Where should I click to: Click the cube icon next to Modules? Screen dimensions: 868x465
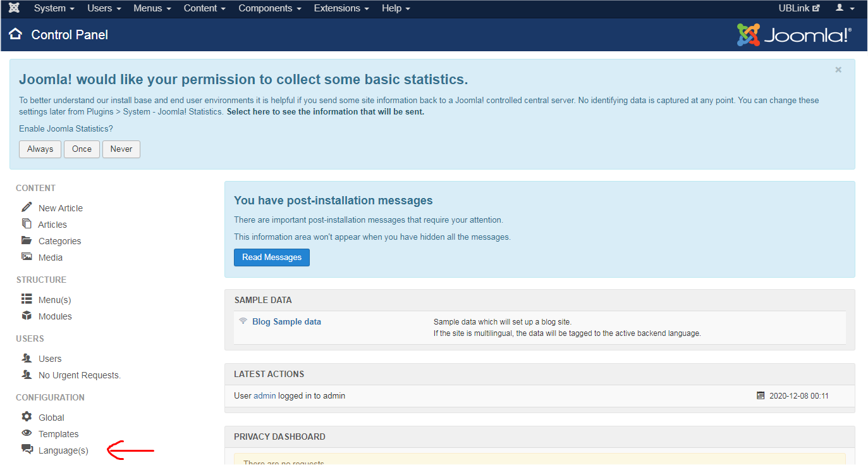click(x=27, y=316)
